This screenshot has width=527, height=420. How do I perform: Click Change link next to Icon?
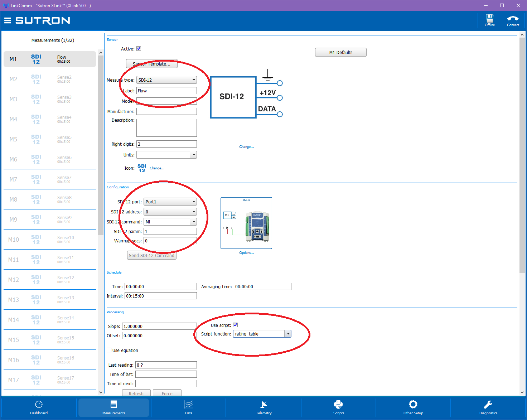157,168
